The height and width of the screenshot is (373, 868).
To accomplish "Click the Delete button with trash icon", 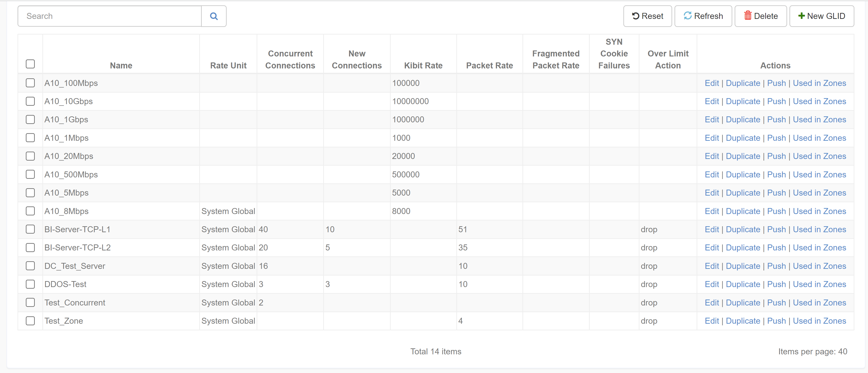I will pos(760,16).
